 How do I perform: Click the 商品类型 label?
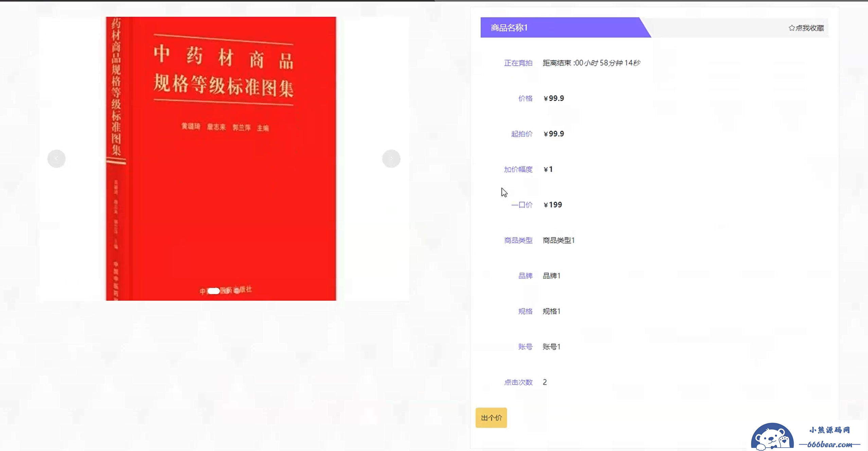518,240
